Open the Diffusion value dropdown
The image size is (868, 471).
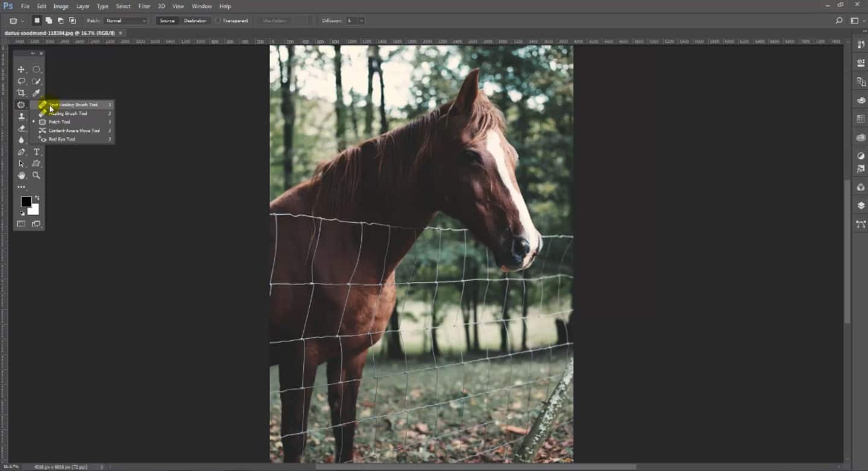point(360,20)
